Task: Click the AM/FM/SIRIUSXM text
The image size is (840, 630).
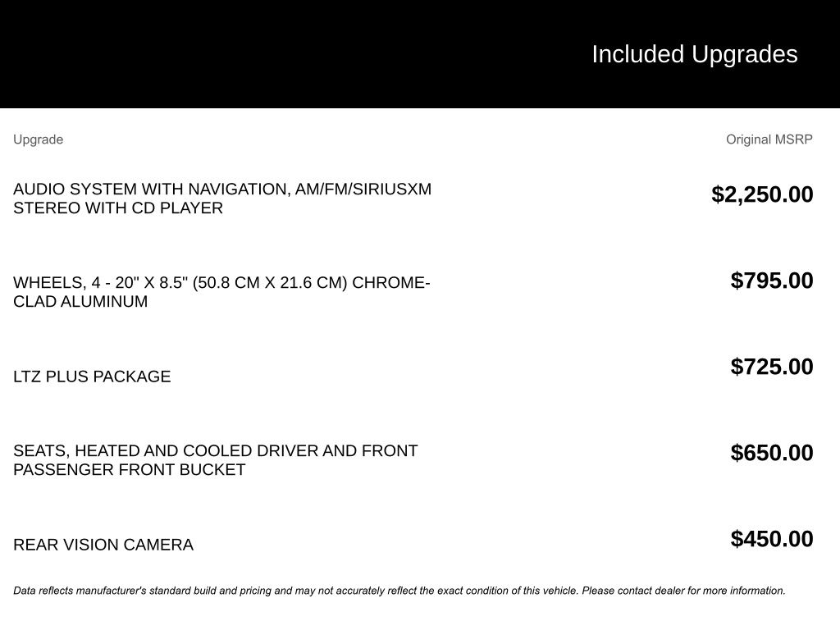Action: tap(363, 189)
